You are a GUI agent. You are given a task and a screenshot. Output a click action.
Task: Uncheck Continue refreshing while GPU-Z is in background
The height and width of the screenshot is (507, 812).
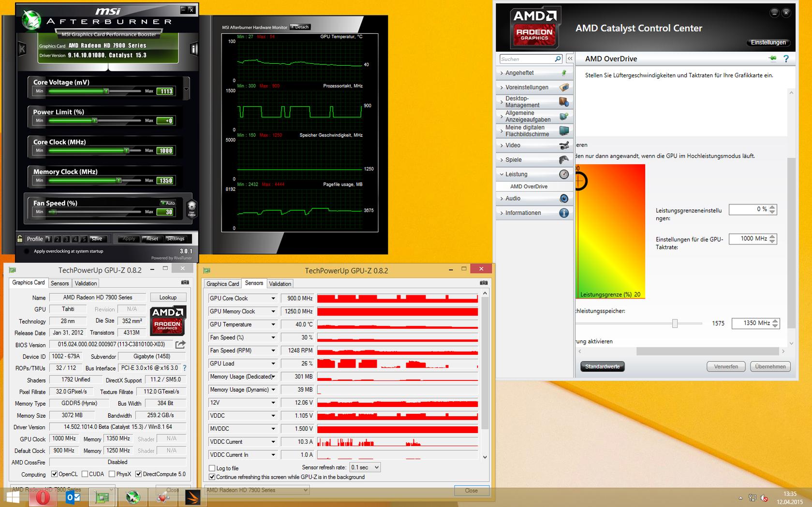212,477
